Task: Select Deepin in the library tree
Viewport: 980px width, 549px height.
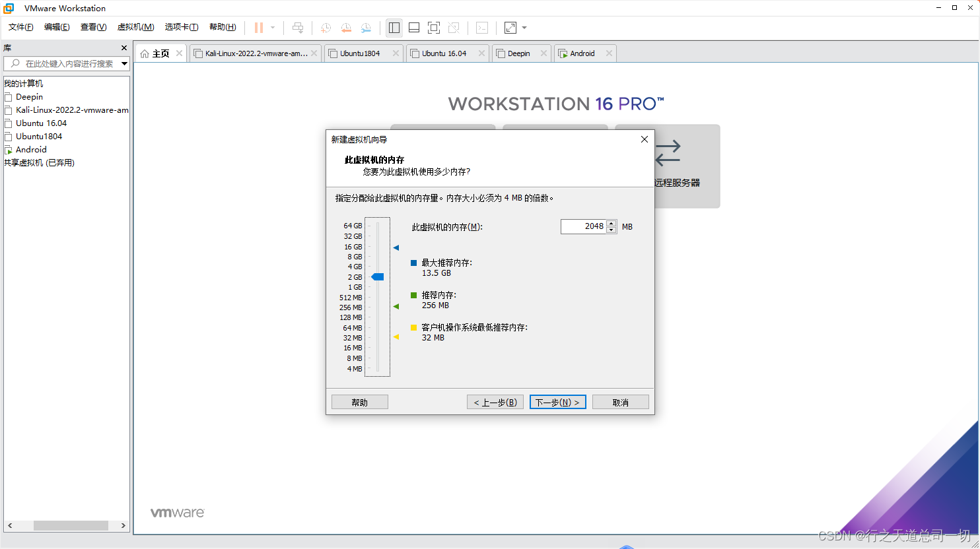Action: pos(29,97)
